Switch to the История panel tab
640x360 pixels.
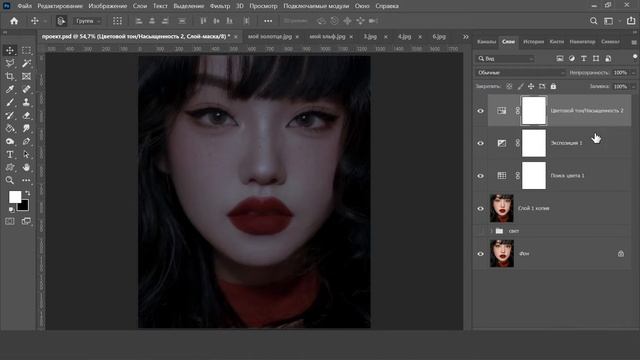533,42
